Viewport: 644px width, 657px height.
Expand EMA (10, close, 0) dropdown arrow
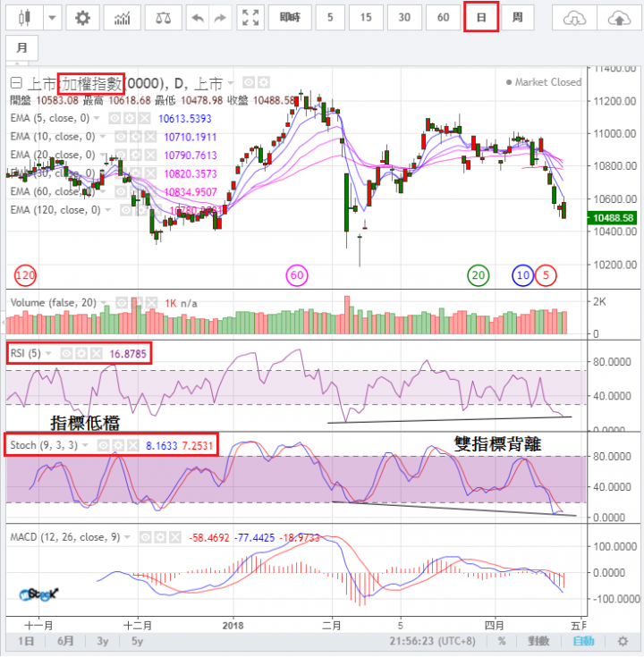coord(102,137)
